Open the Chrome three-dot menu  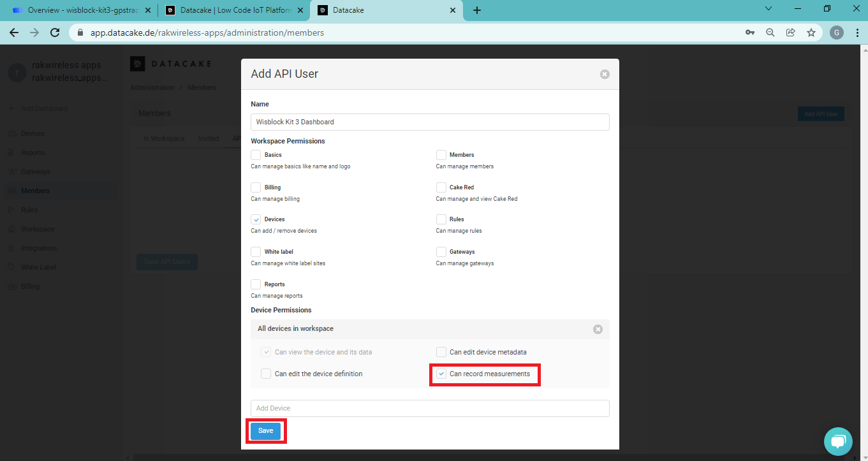[857, 33]
